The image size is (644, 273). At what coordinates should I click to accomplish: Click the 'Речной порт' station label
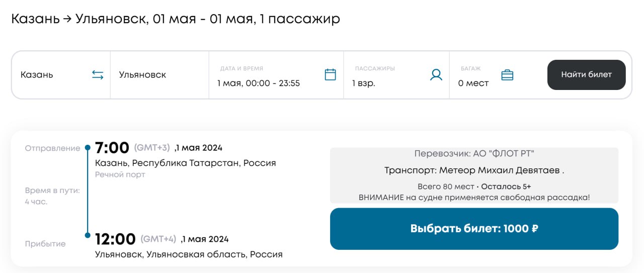(120, 174)
